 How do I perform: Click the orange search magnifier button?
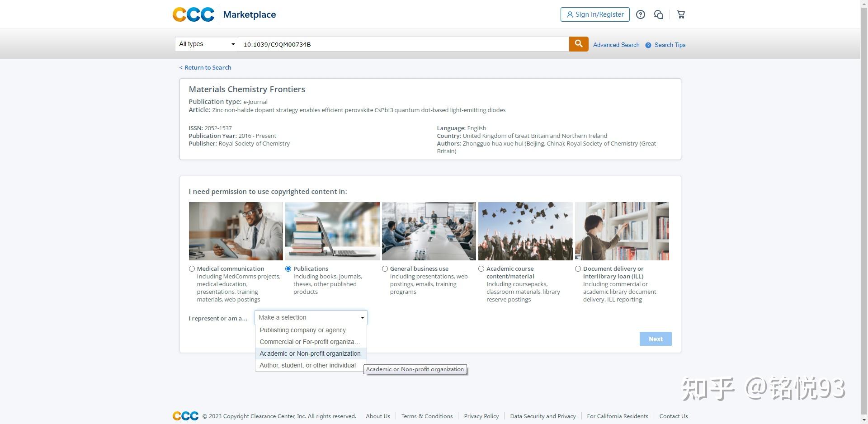(x=579, y=44)
